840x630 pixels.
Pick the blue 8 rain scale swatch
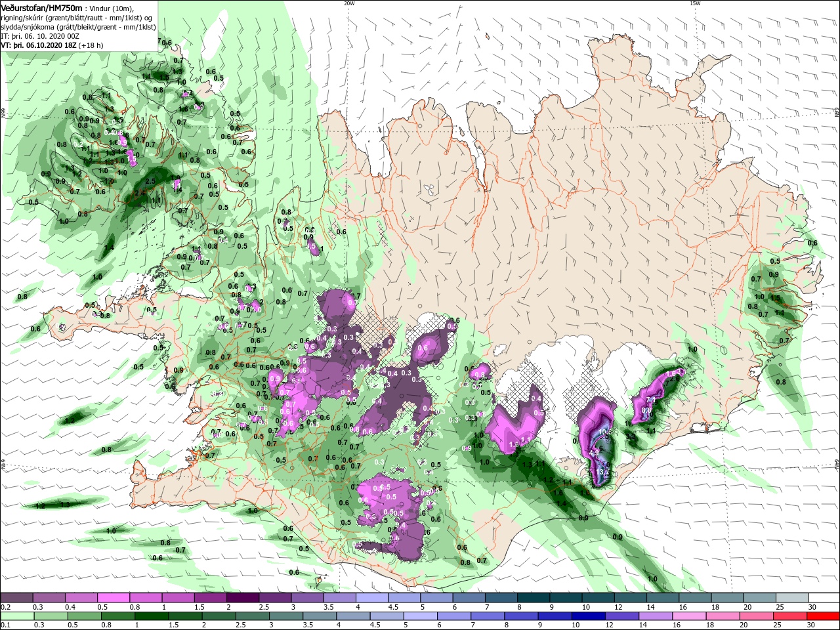point(522,616)
